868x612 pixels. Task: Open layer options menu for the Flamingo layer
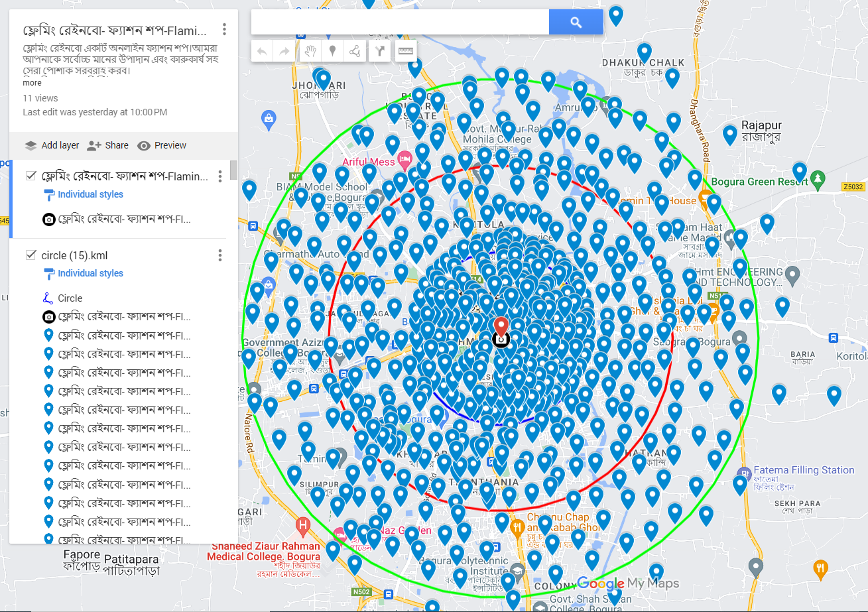219,175
